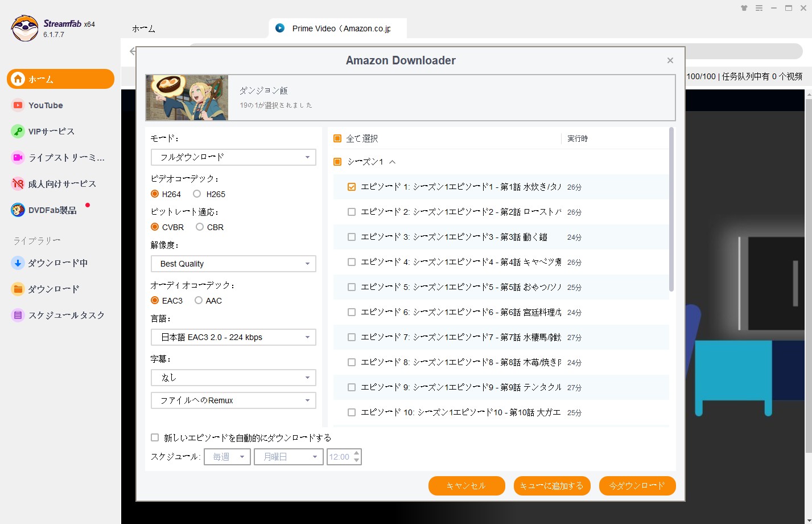This screenshot has height=524, width=812.
Task: Click the Add to Queue button
Action: click(x=552, y=486)
